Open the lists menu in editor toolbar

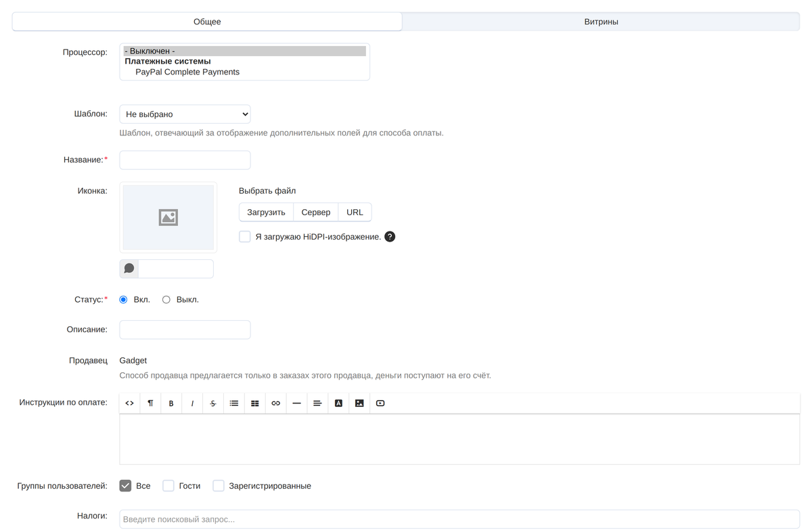point(234,403)
